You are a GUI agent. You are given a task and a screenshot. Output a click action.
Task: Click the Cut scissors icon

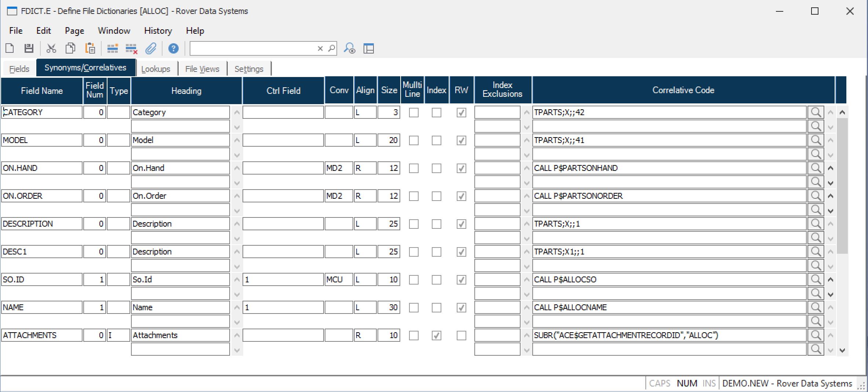pyautogui.click(x=51, y=48)
